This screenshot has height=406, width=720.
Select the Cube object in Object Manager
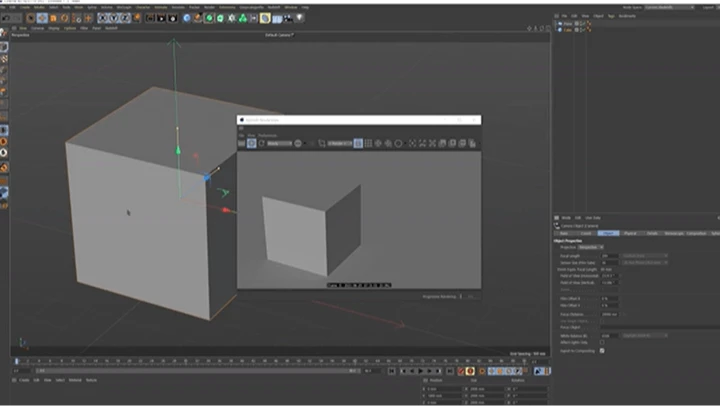coord(568,30)
